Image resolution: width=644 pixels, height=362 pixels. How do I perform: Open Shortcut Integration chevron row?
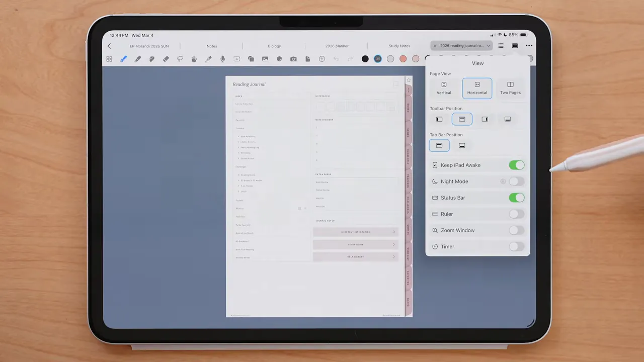click(356, 232)
